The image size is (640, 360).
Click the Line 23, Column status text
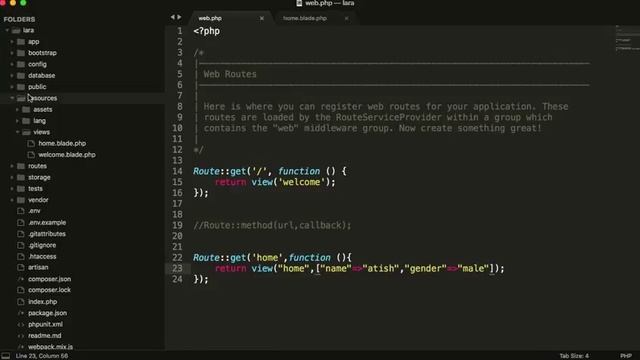click(42, 356)
